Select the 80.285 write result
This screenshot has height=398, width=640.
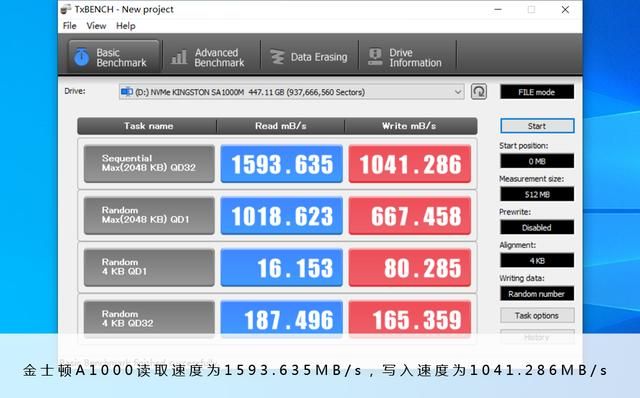[410, 267]
